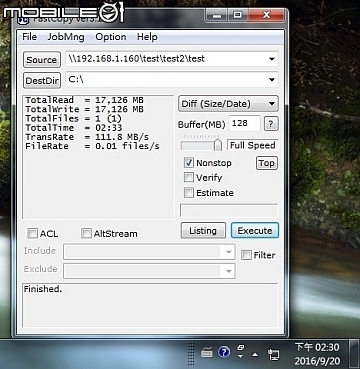Expand the DestDir path dropdown
This screenshot has width=360, height=369.
pos(272,80)
